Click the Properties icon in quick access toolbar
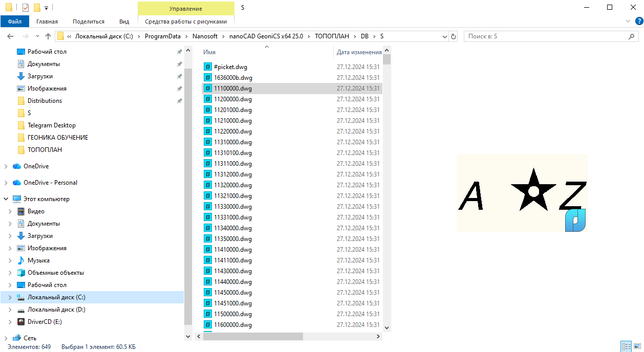 (26, 8)
